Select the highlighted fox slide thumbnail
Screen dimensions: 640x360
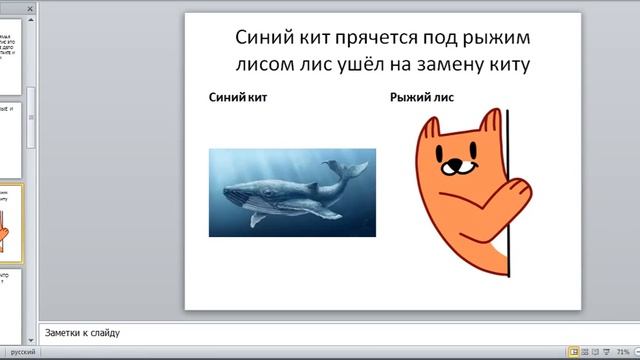(x=11, y=223)
